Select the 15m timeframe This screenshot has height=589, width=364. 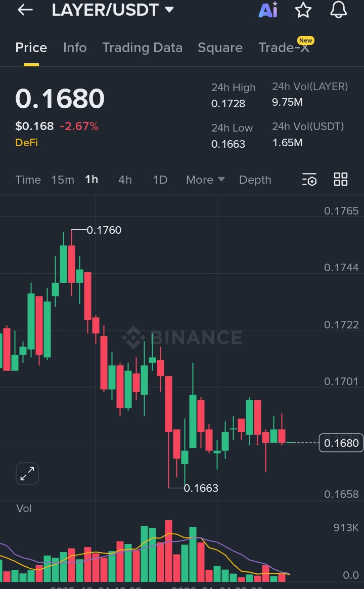(x=63, y=180)
